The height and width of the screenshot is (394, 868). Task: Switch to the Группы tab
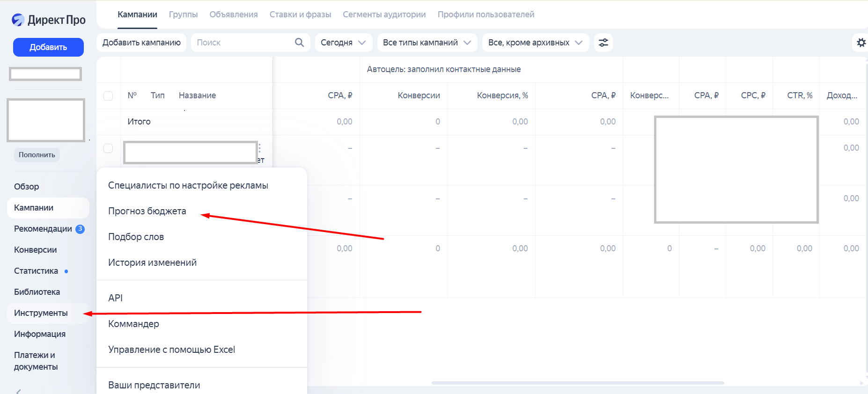[x=183, y=15]
